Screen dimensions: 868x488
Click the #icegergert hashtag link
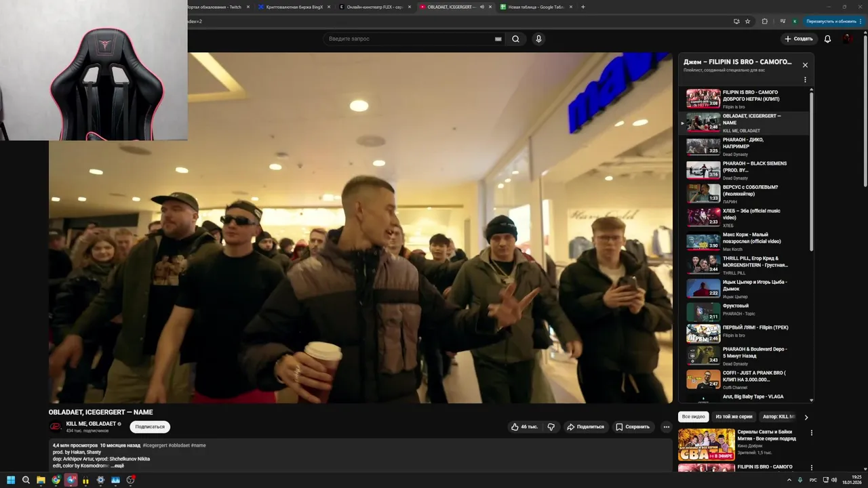155,445
